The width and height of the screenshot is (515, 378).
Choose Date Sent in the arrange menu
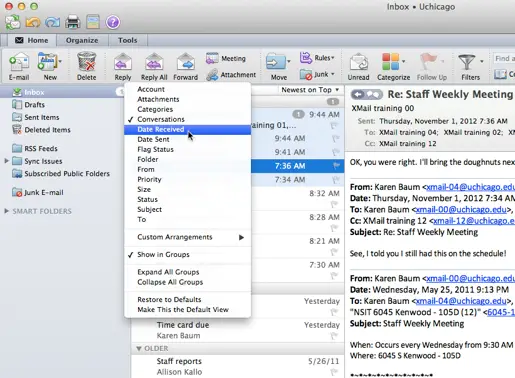click(187, 139)
